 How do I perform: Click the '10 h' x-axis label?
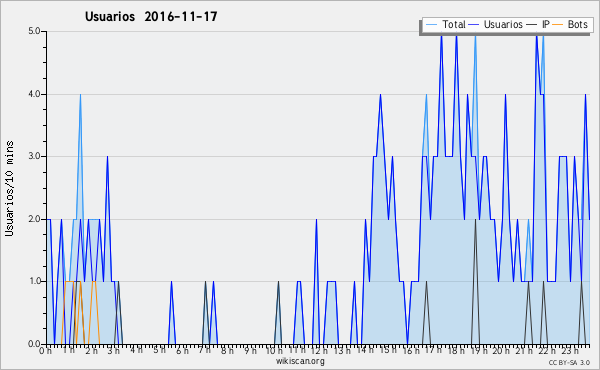(x=274, y=350)
